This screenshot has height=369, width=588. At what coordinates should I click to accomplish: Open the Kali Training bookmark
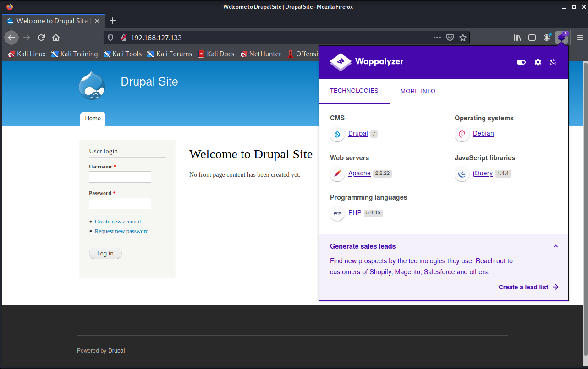(75, 54)
